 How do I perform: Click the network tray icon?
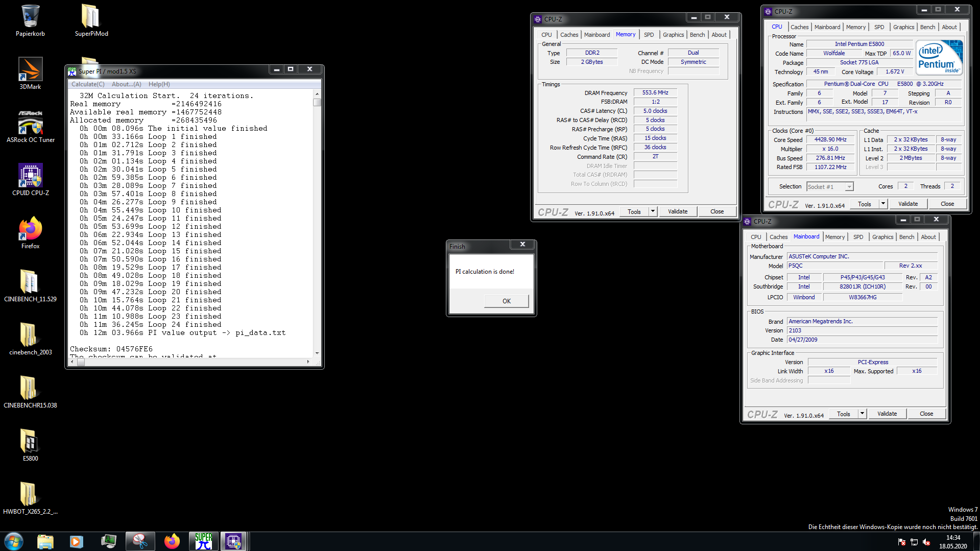914,542
